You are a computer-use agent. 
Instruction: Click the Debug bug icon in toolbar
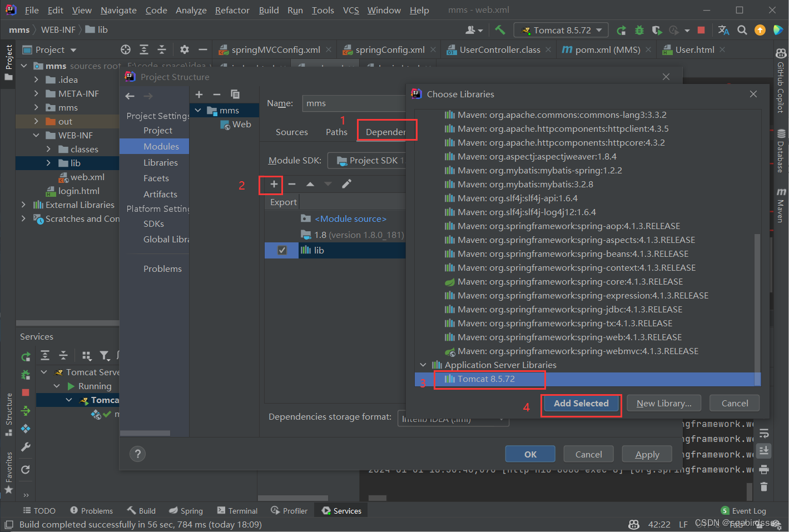tap(639, 30)
